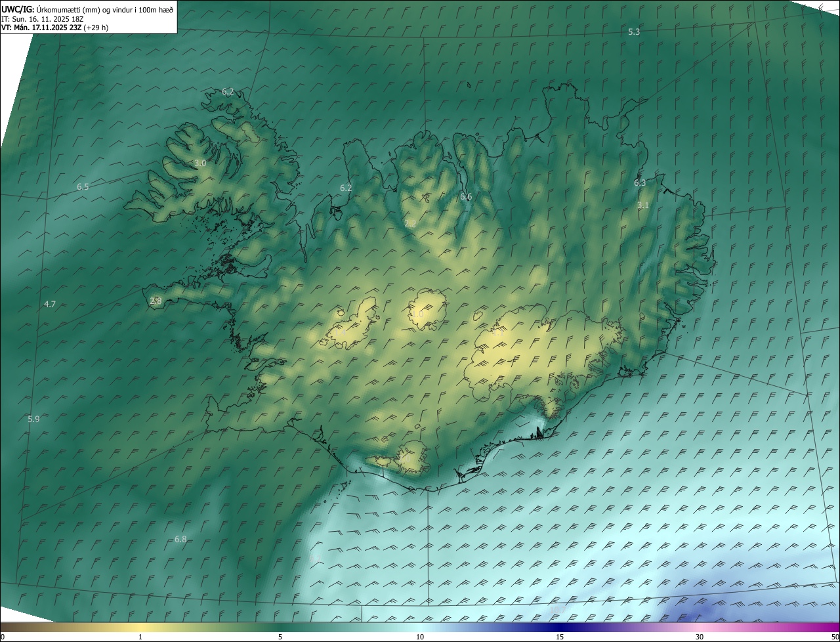Click the map value 6.3
Image resolution: width=840 pixels, height=642 pixels.
640,182
